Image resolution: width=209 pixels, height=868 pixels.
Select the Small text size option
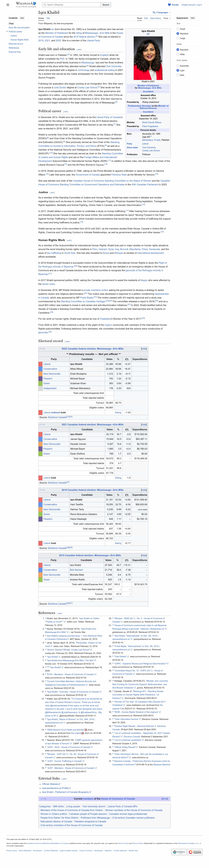click(x=178, y=29)
